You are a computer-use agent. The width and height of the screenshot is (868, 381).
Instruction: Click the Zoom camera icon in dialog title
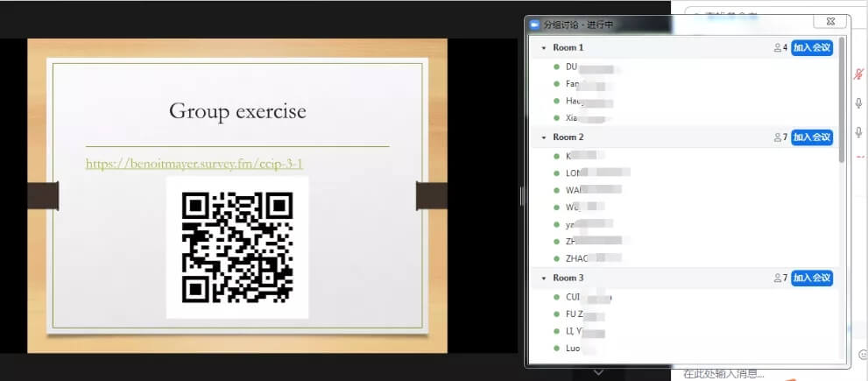click(x=534, y=25)
